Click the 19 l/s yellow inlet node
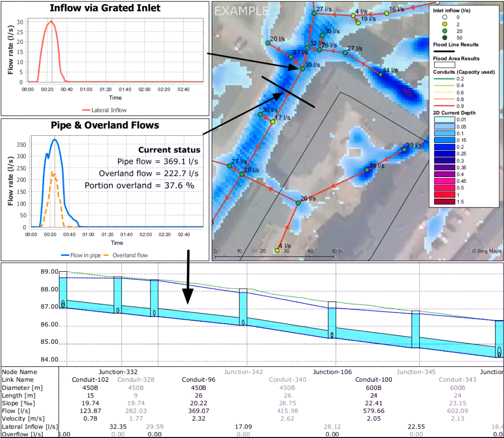The image size is (504, 438). pos(358,23)
